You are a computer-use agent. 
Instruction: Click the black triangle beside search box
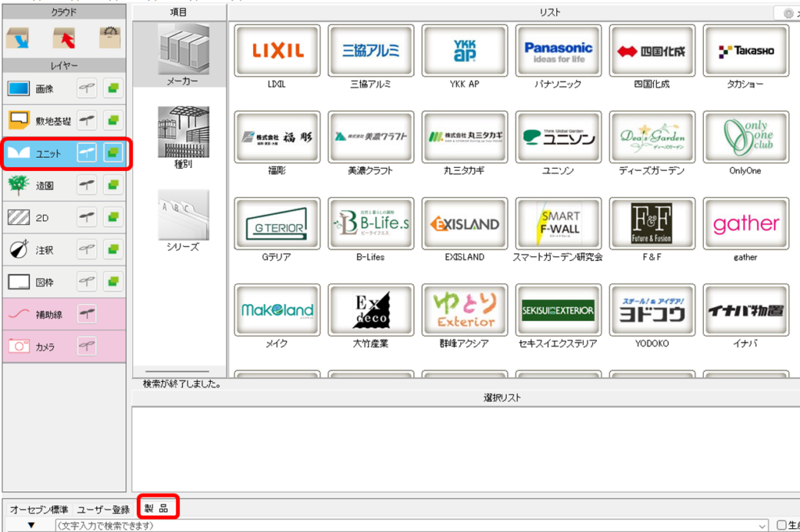click(31, 525)
